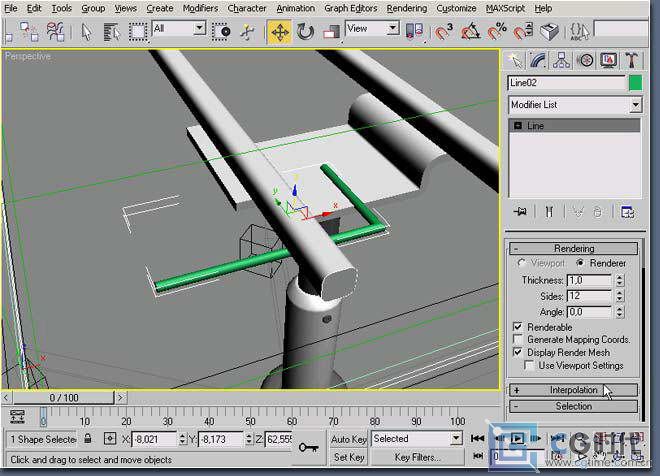Choose the Rectangular Selection Region tool
Image resolution: width=660 pixels, height=476 pixels.
click(x=138, y=32)
